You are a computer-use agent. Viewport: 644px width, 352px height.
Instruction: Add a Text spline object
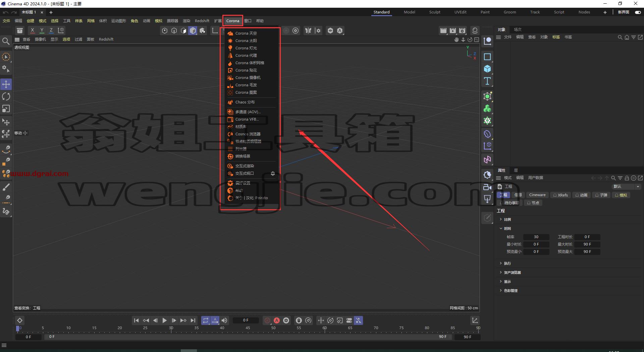tap(487, 81)
